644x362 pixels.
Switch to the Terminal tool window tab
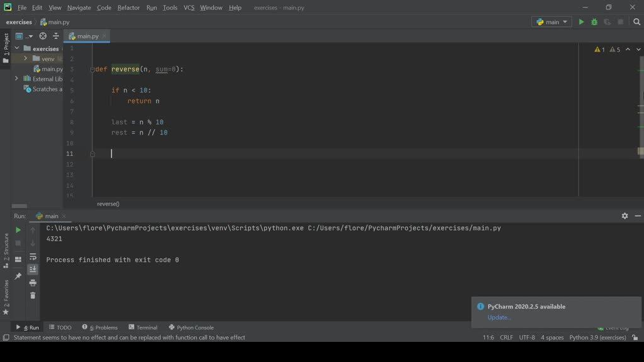[143, 327]
